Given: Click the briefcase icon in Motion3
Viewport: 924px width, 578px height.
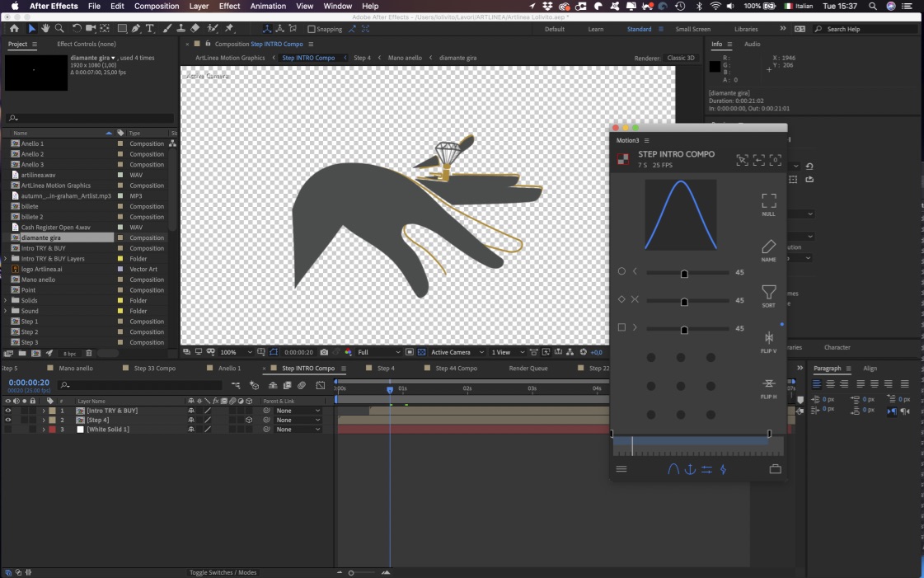Looking at the screenshot, I should [x=776, y=469].
